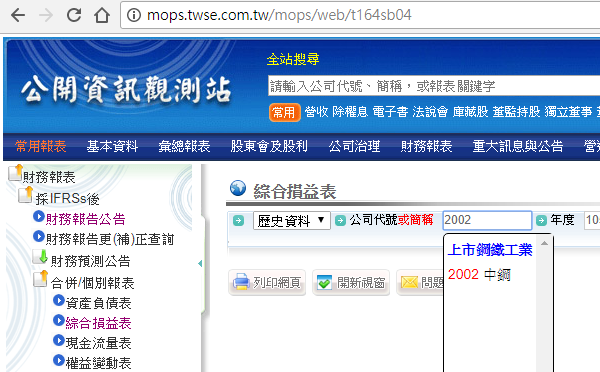Click the company code field containing 2002
600x372 pixels.
[x=487, y=220]
